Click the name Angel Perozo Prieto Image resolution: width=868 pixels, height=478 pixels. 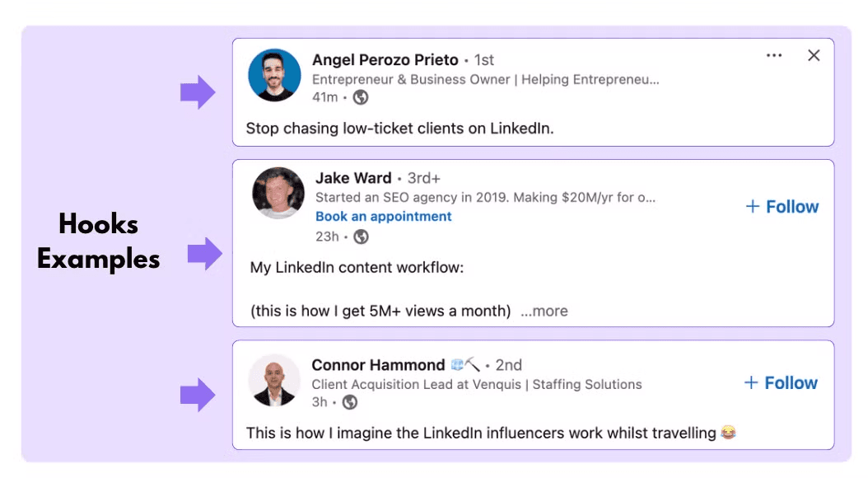click(385, 60)
